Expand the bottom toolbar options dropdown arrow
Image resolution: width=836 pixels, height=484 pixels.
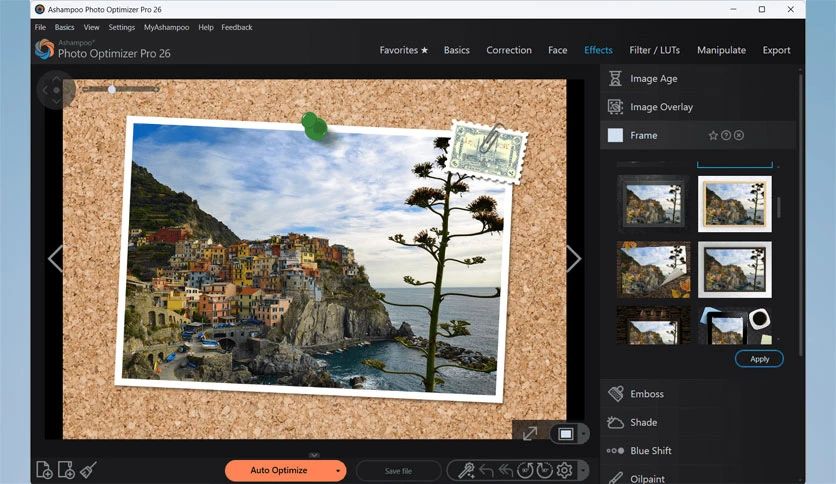click(x=583, y=471)
